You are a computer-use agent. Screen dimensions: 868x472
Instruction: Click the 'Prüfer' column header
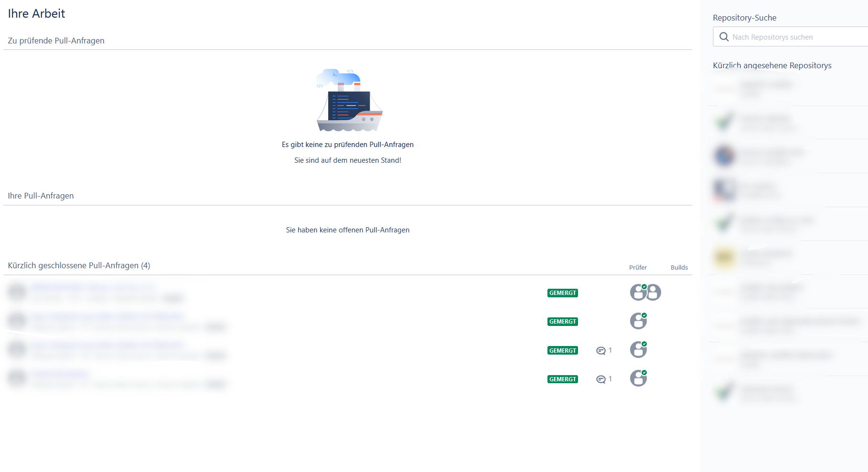tap(638, 267)
